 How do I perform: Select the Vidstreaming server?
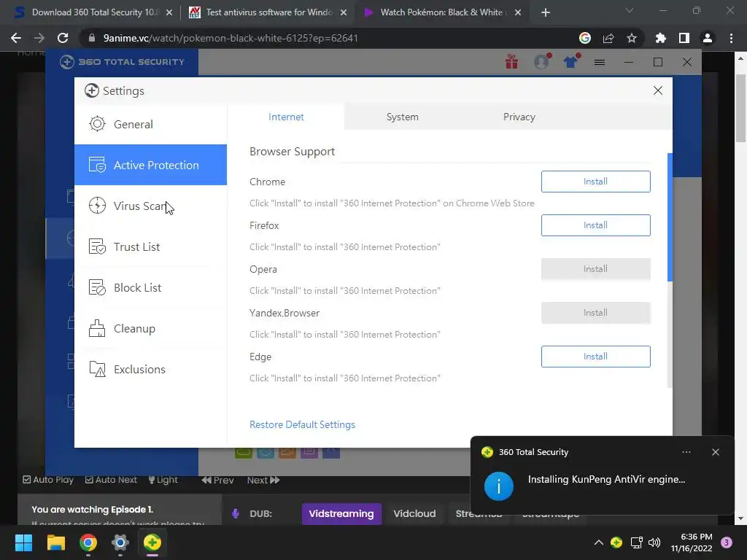(x=341, y=514)
